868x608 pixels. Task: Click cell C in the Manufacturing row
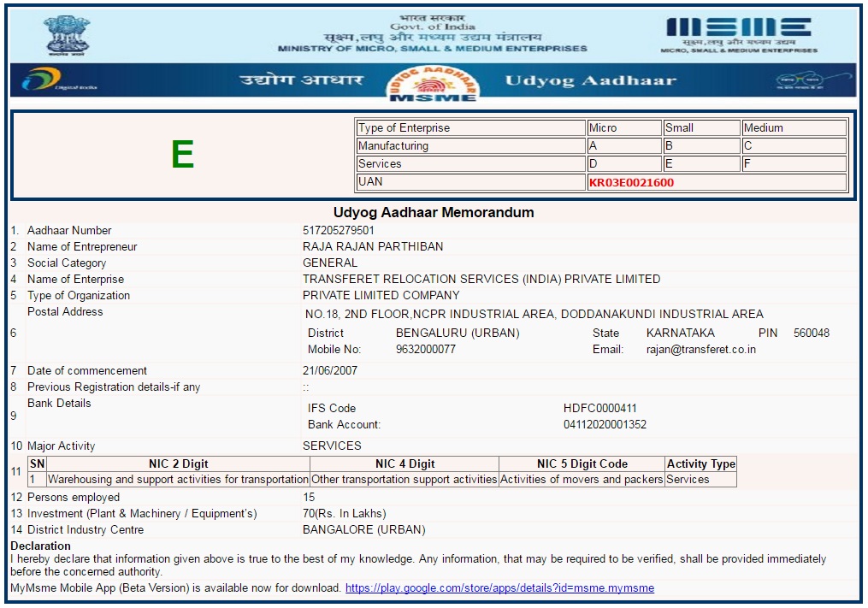794,146
